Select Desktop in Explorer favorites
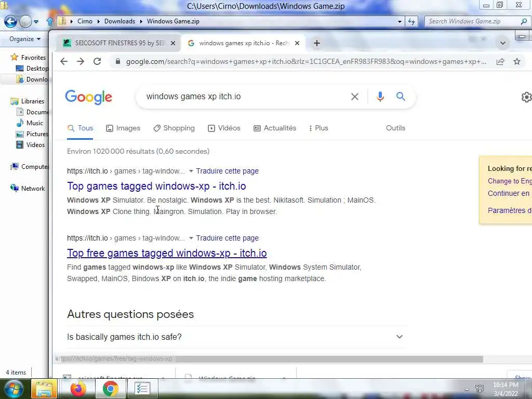Screen dimensions: 532x399 (33, 69)
